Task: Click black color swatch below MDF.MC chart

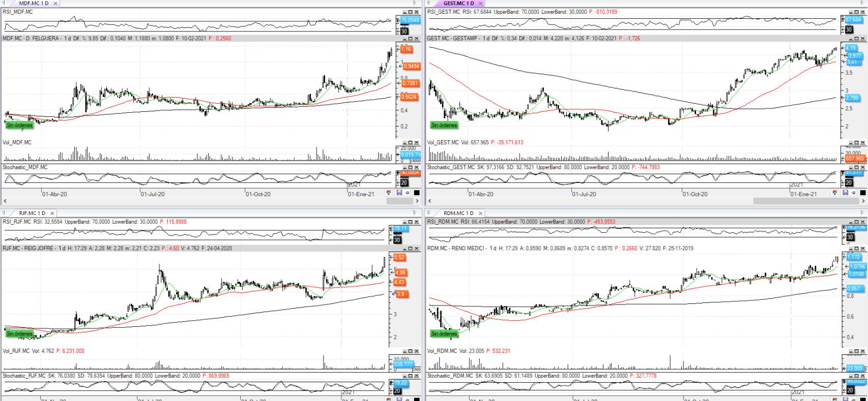Action: [417, 193]
